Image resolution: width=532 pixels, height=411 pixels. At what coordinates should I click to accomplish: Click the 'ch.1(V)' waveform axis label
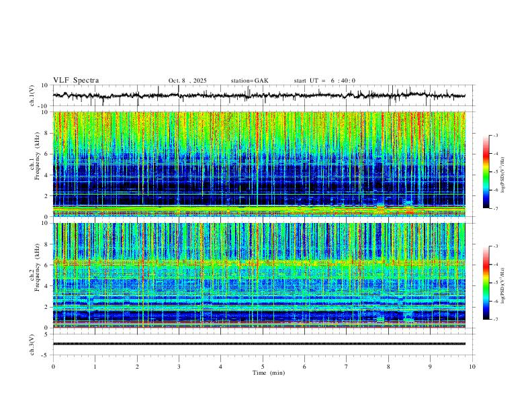tap(32, 95)
